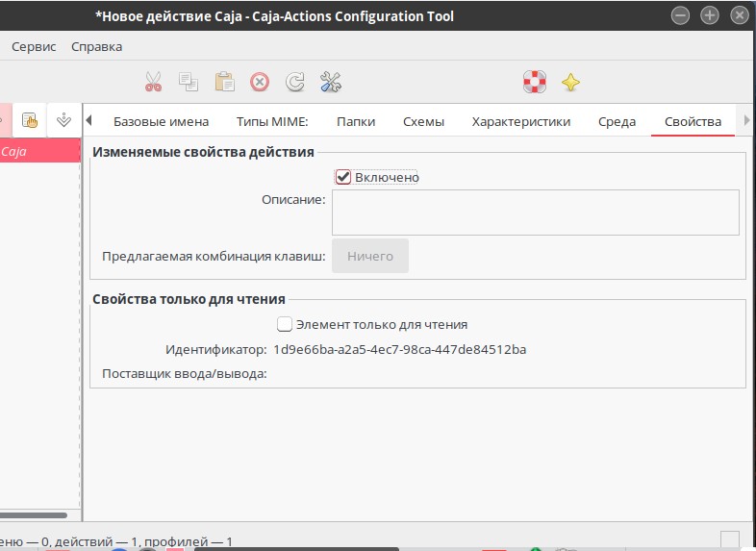756x551 pixels.
Task: Open preferences with the wrench and screwdriver icon
Action: 331,82
